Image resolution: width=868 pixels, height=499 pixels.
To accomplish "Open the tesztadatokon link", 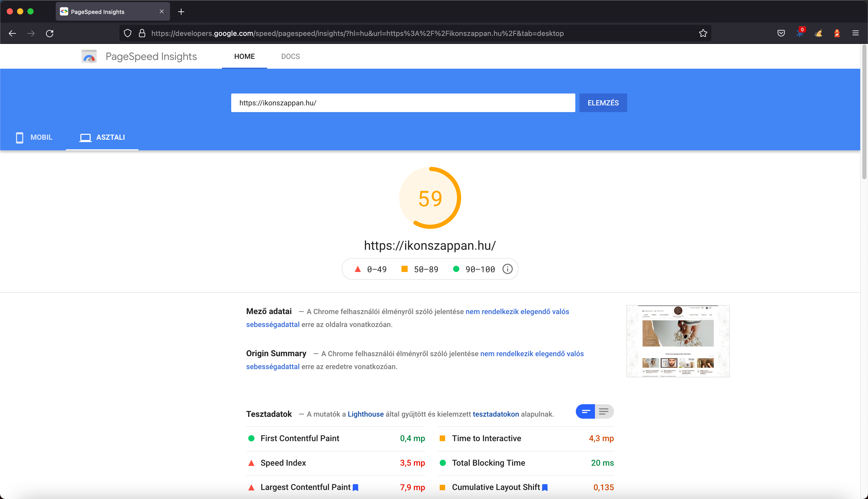I will pos(495,414).
